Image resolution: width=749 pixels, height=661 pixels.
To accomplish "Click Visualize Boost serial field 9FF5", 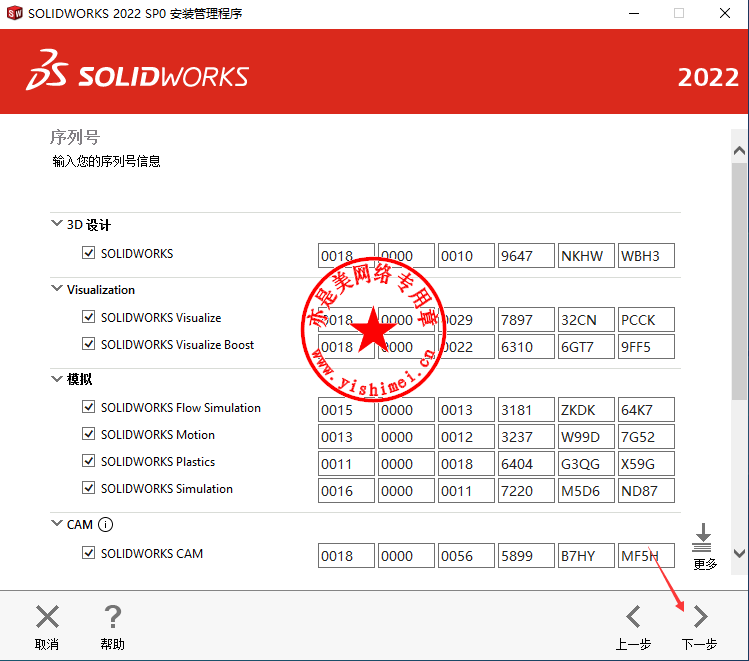I will coord(646,346).
